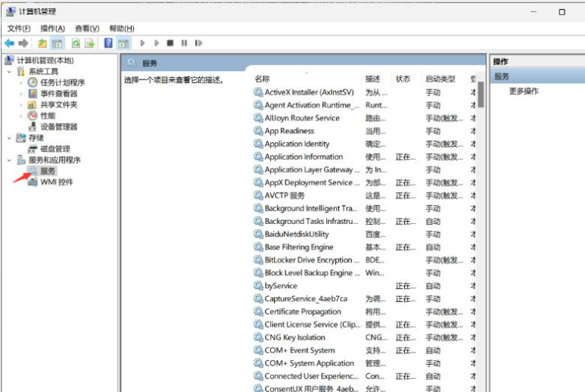The height and width of the screenshot is (392, 585).
Task: Open the 文件(F) menu
Action: pos(19,28)
